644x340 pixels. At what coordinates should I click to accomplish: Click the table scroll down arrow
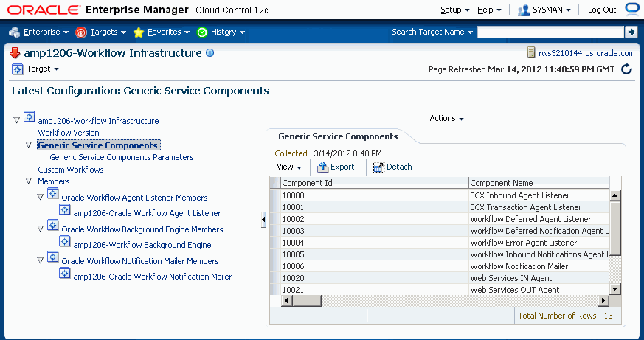[614, 289]
